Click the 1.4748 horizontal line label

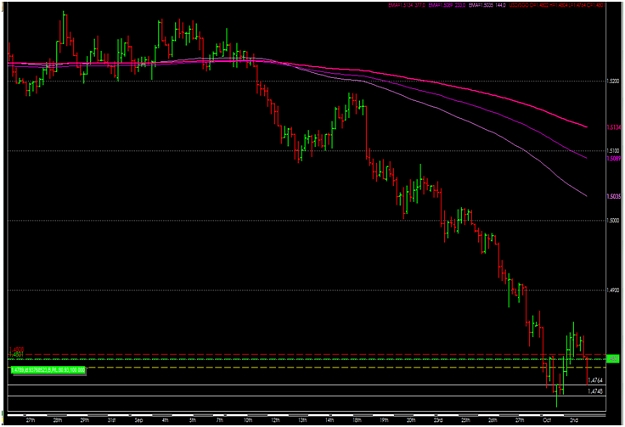[x=596, y=392]
